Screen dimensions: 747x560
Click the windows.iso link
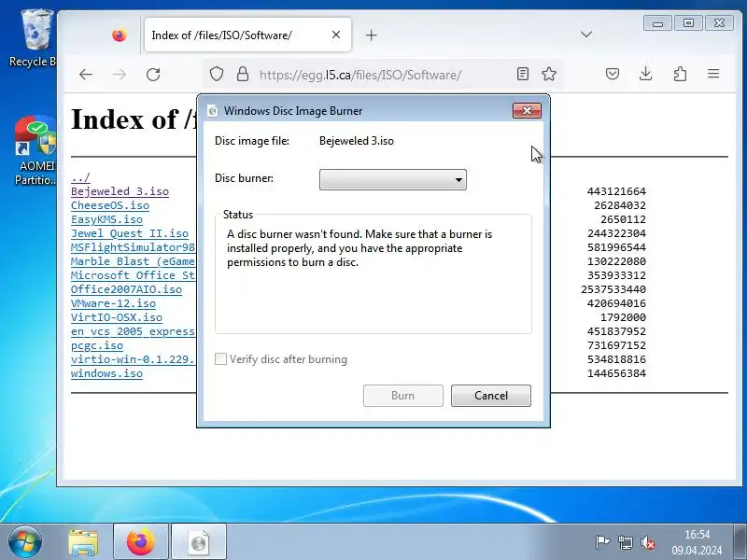[x=106, y=373]
